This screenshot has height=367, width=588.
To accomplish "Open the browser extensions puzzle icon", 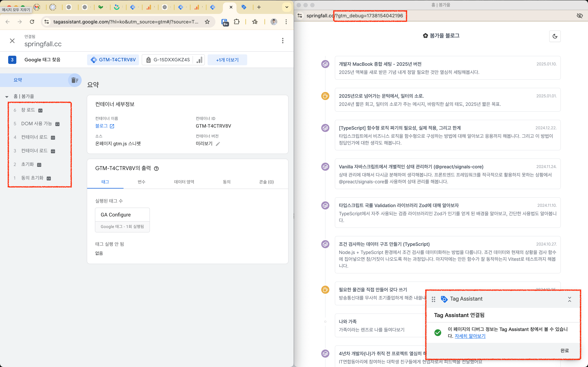I will pos(237,22).
